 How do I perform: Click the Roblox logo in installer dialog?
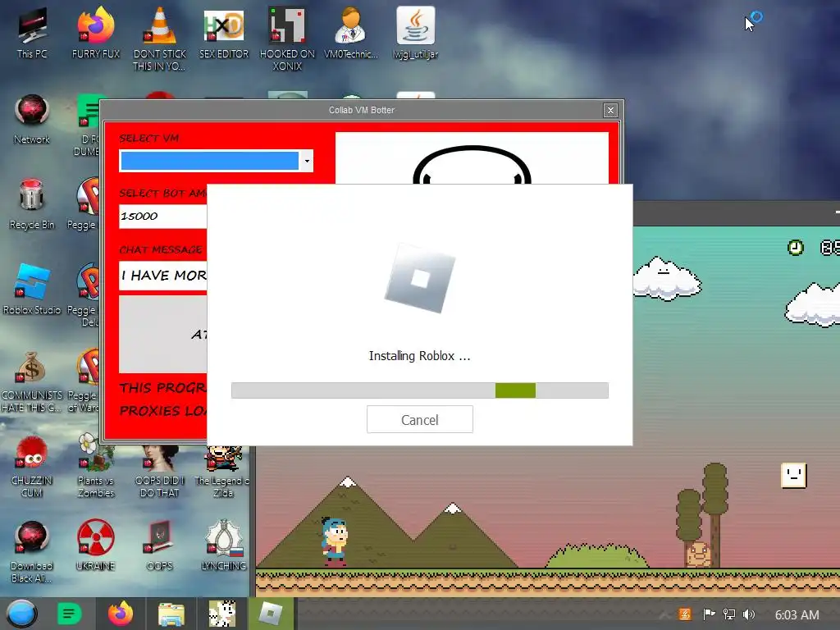(x=420, y=278)
